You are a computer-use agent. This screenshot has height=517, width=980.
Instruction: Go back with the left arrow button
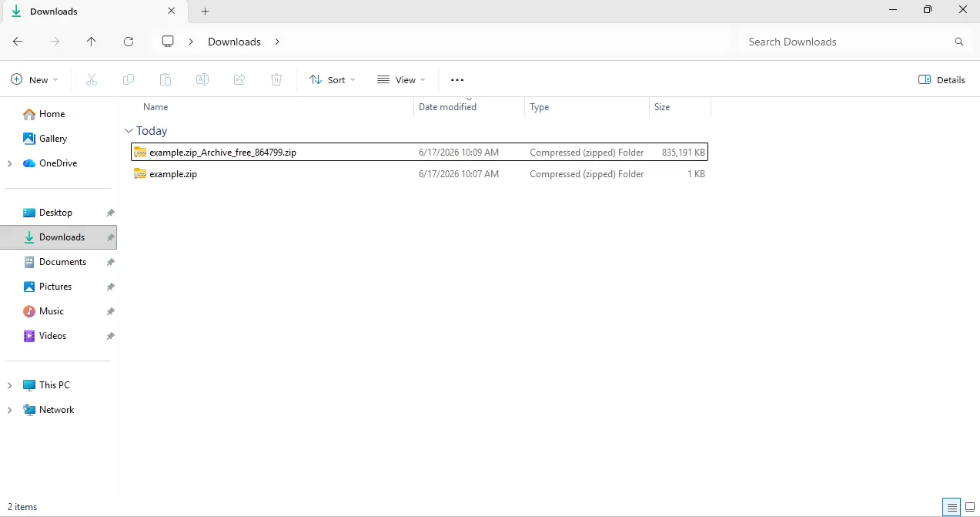[18, 42]
